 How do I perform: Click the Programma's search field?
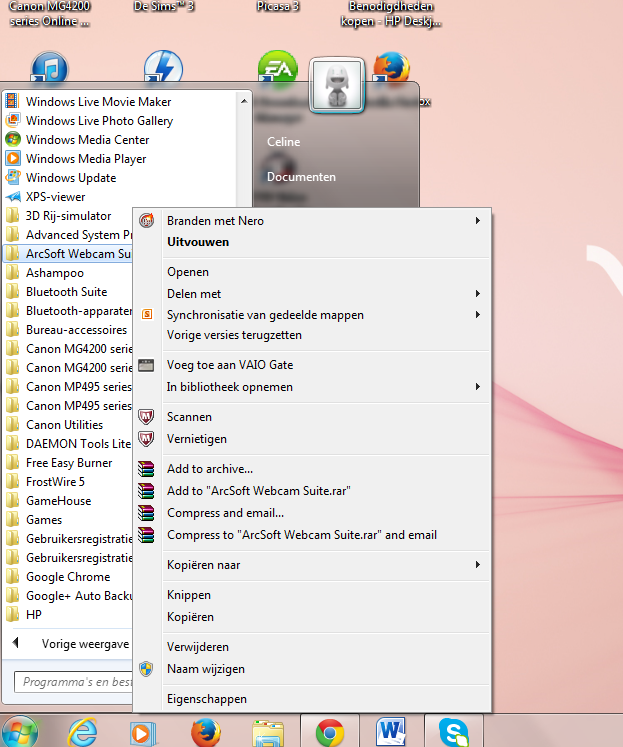click(x=72, y=683)
